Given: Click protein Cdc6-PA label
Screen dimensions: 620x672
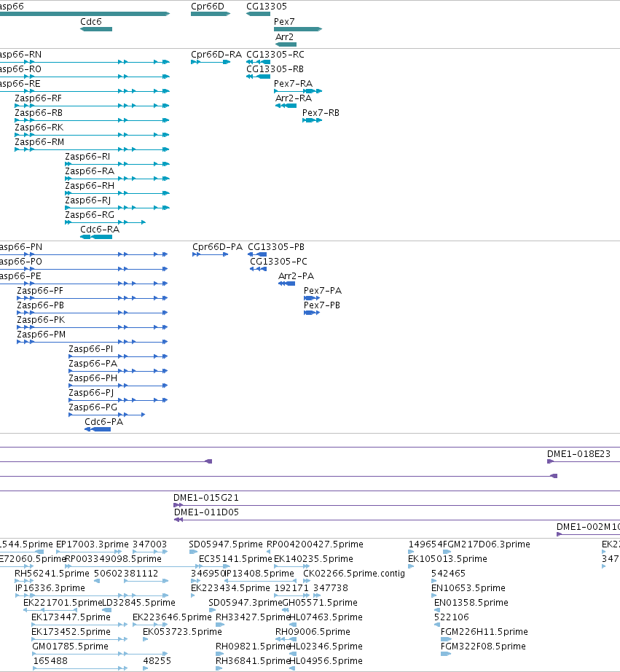Looking at the screenshot, I should [103, 422].
